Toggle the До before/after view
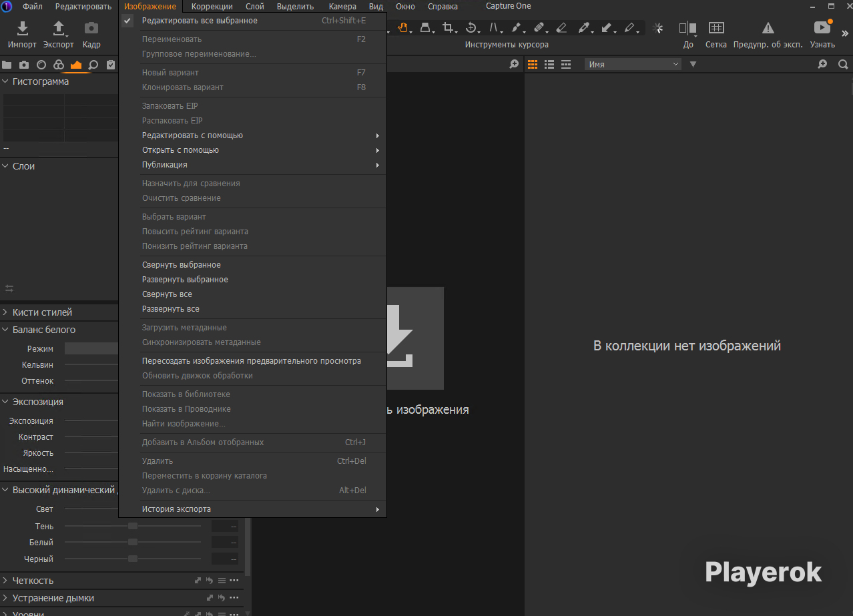853x616 pixels. [x=688, y=28]
